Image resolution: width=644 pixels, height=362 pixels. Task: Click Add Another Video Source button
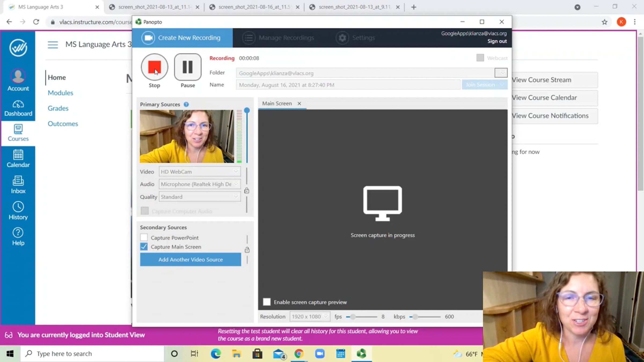(190, 260)
